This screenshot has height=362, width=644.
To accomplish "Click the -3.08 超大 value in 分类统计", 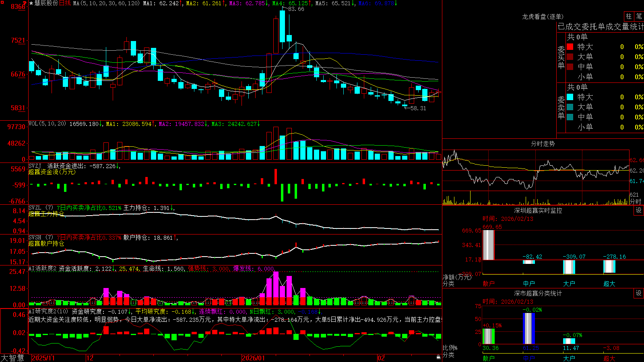I will (x=611, y=348).
